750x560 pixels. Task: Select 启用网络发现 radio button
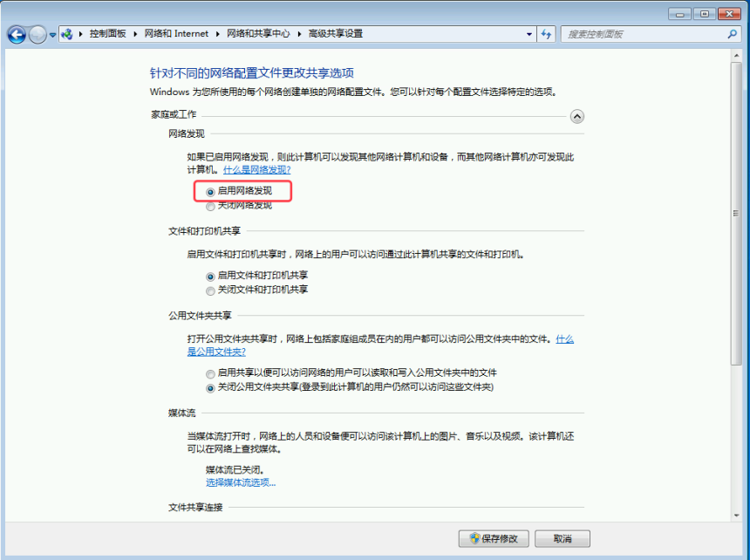(x=210, y=191)
